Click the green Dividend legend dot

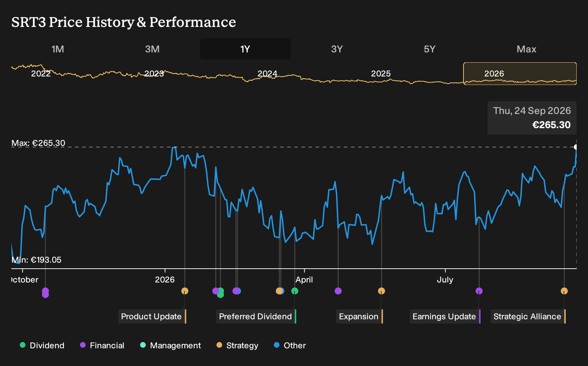[23, 345]
